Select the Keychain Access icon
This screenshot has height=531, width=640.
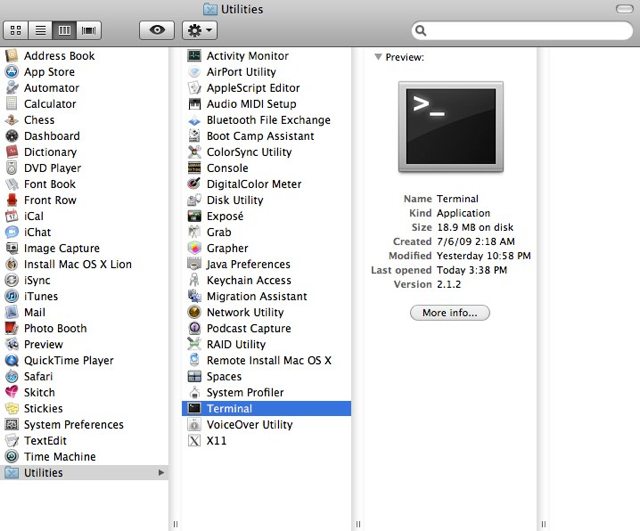click(195, 281)
